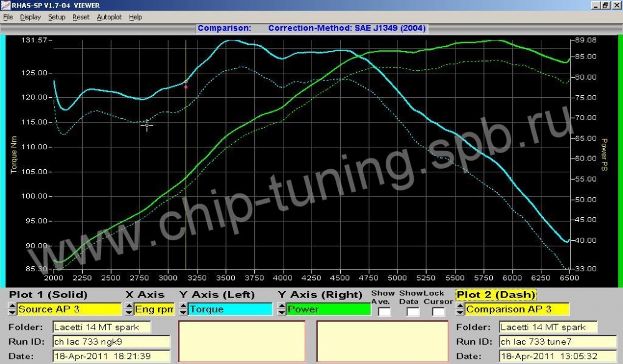Click the stepper arrows beside Comparison AP 3

(460, 309)
